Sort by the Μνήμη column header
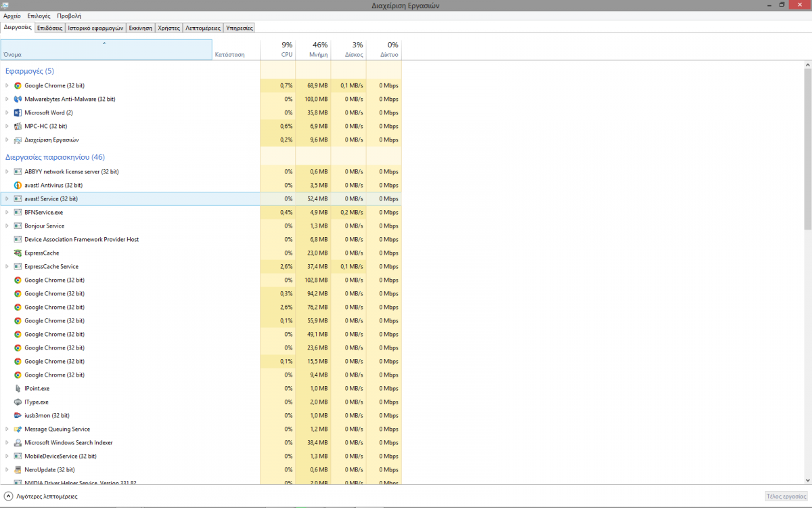812x508 pixels. [313, 49]
